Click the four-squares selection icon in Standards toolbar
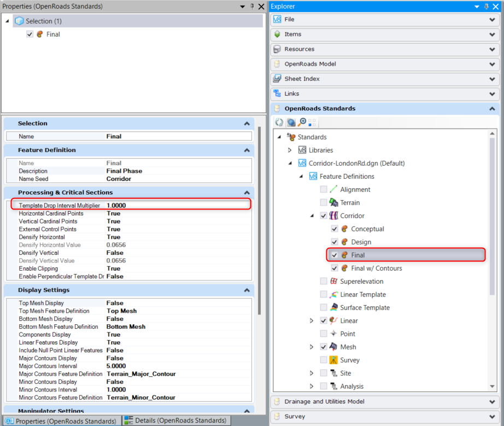The height and width of the screenshot is (426, 504). (x=312, y=122)
